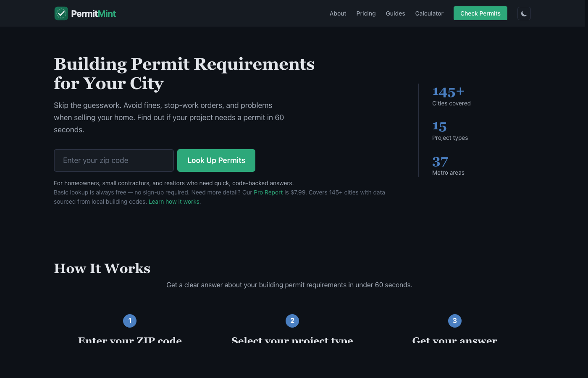Click the step 3 numbered circle
588x378 pixels.
point(454,320)
